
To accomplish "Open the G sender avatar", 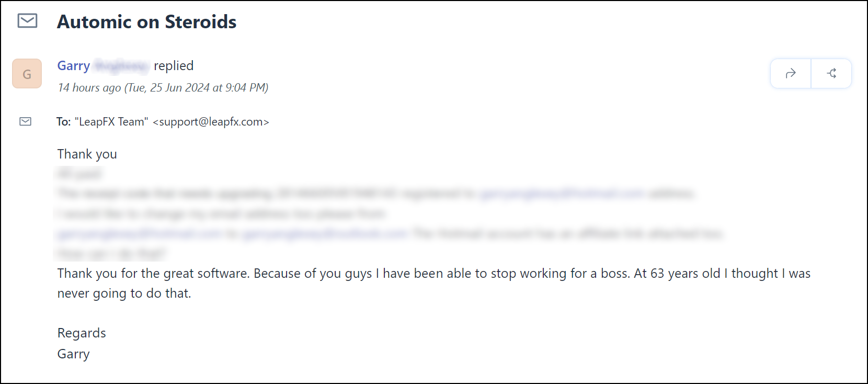I will point(27,73).
